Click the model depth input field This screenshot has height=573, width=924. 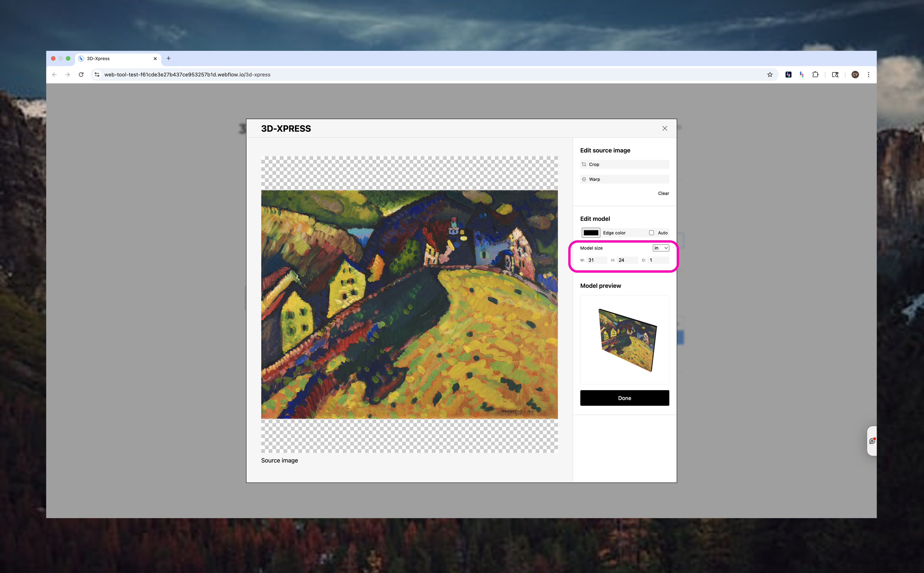658,260
